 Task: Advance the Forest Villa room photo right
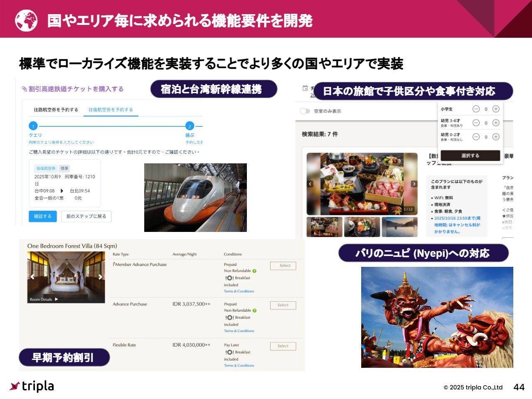tap(100, 277)
